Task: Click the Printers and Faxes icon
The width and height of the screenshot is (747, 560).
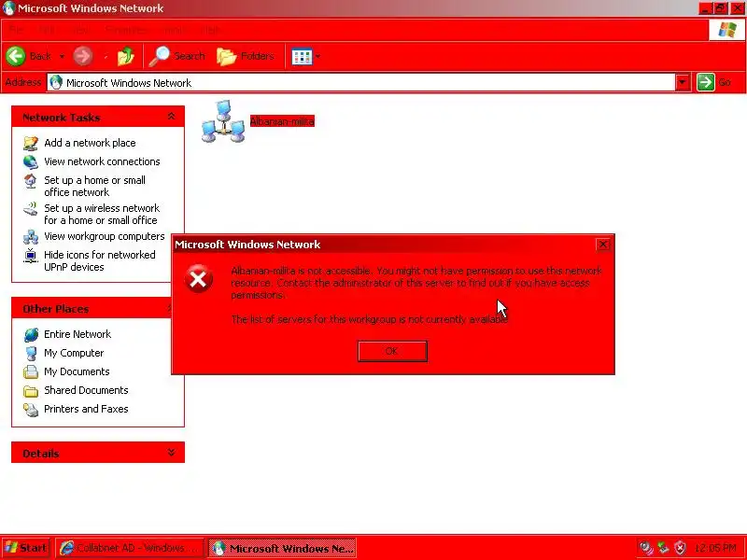Action: pos(31,410)
